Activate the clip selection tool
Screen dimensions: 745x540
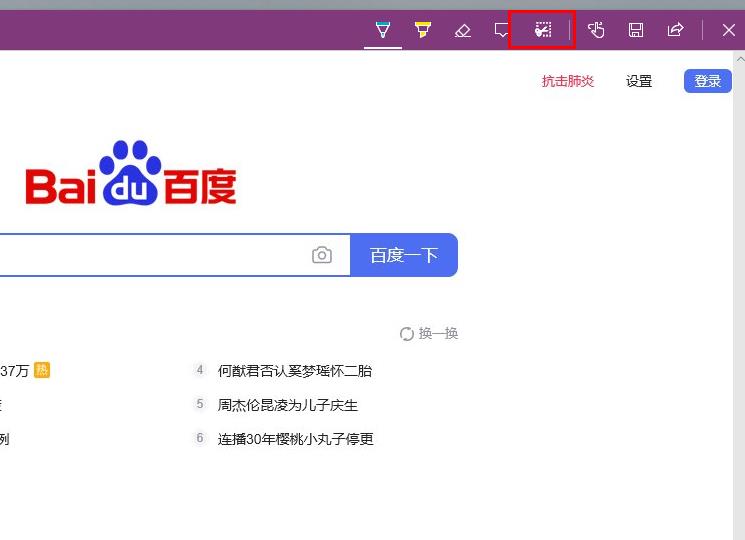pyautogui.click(x=543, y=30)
